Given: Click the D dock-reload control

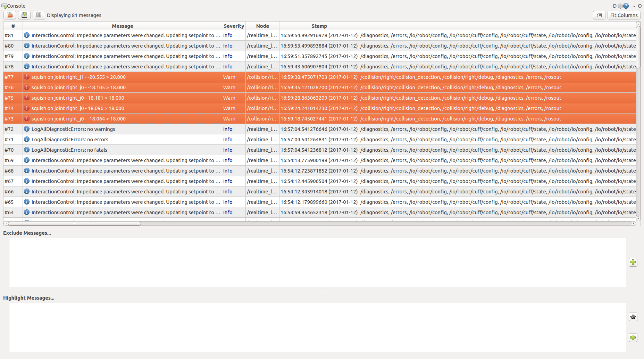Looking at the screenshot, I should (615, 6).
